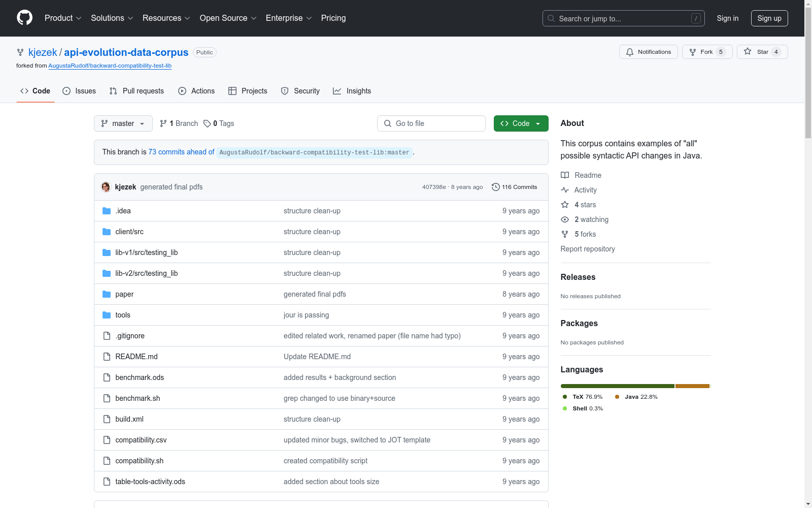Fork this repository
Screen dimensions: 812x508
coord(707,52)
